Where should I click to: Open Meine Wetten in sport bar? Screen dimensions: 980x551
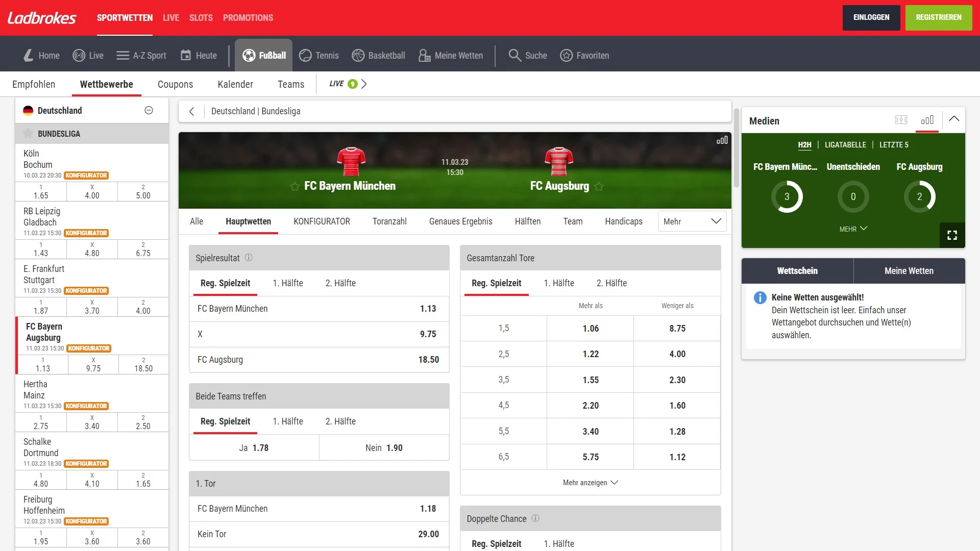450,55
